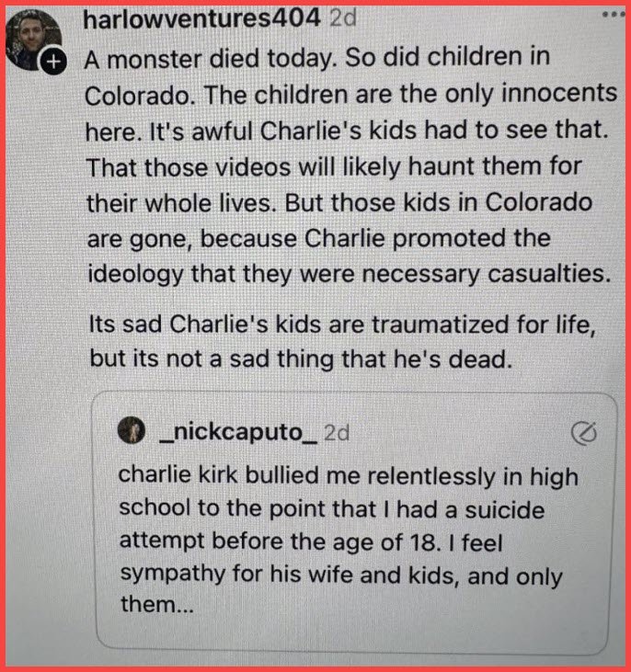The width and height of the screenshot is (631, 672).
Task: Open the three-dot more options menu
Action: coord(612,16)
